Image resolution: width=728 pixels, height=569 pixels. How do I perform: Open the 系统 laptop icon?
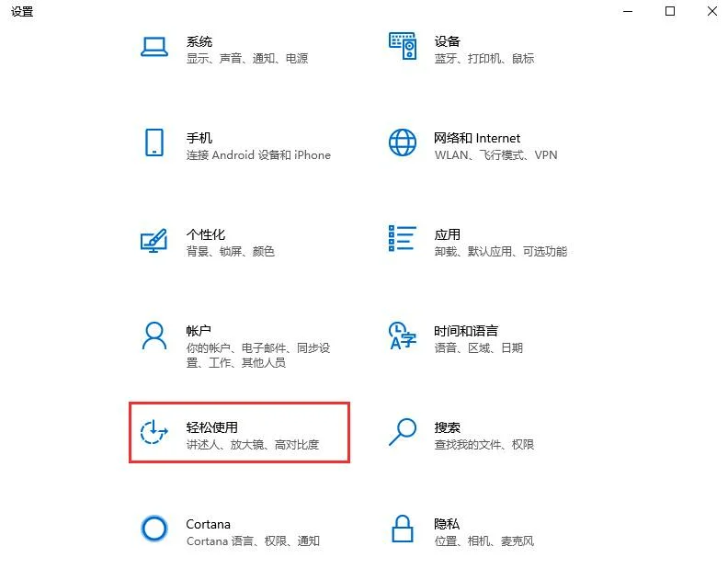pyautogui.click(x=154, y=47)
